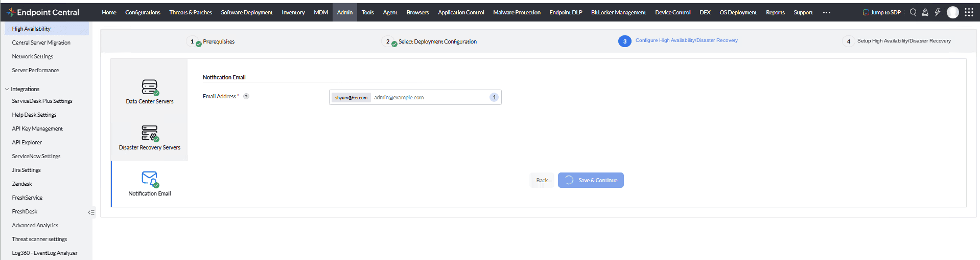Viewport: 980px width, 260px height.
Task: Select the Data Center Servers icon
Action: 150,87
